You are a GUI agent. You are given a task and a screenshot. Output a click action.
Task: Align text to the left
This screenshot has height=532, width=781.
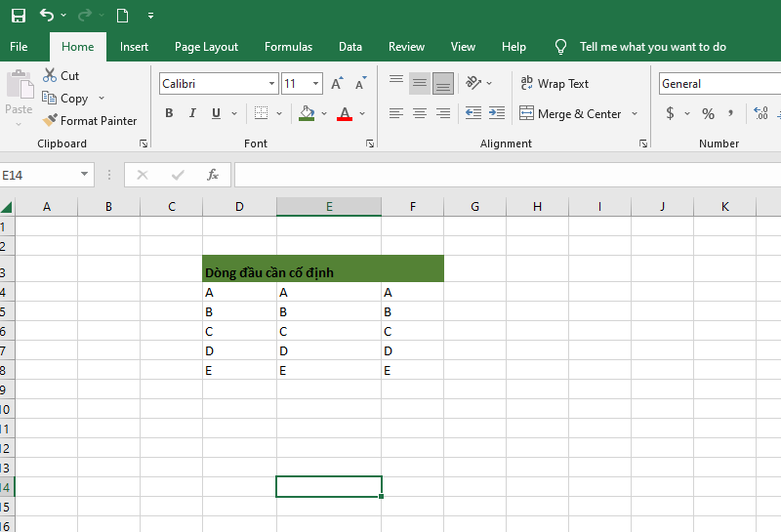[x=396, y=113]
